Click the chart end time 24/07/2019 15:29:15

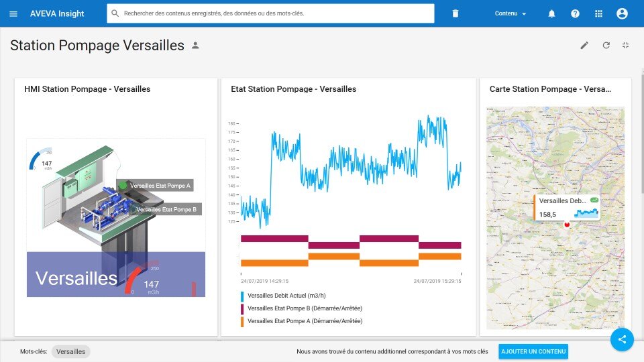coord(437,281)
